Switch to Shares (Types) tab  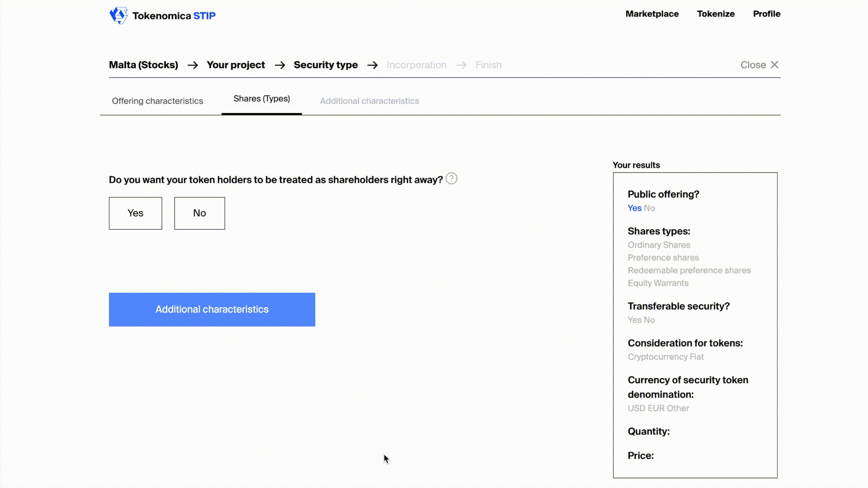pos(261,99)
